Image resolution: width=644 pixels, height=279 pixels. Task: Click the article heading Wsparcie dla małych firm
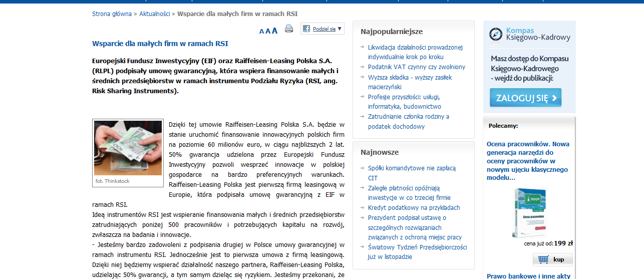point(160,44)
